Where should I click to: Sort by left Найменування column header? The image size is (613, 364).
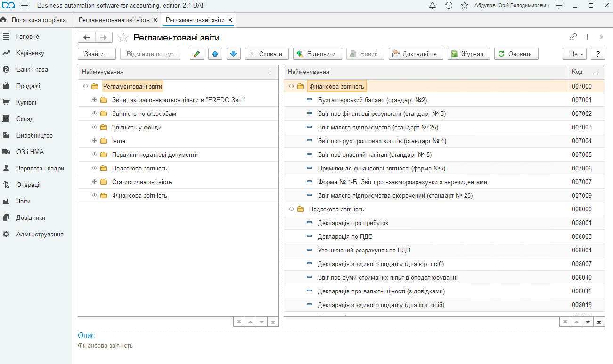(178, 72)
